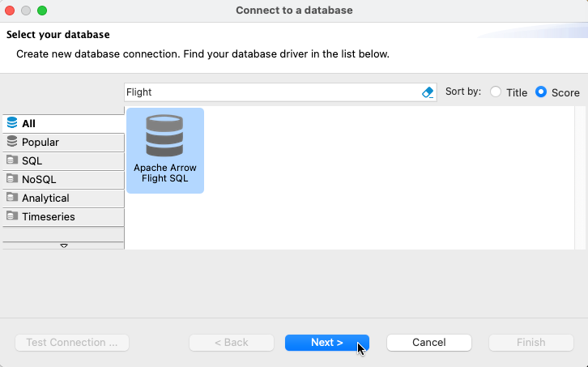
Task: Click the NoSQL category folder icon
Action: pos(12,178)
